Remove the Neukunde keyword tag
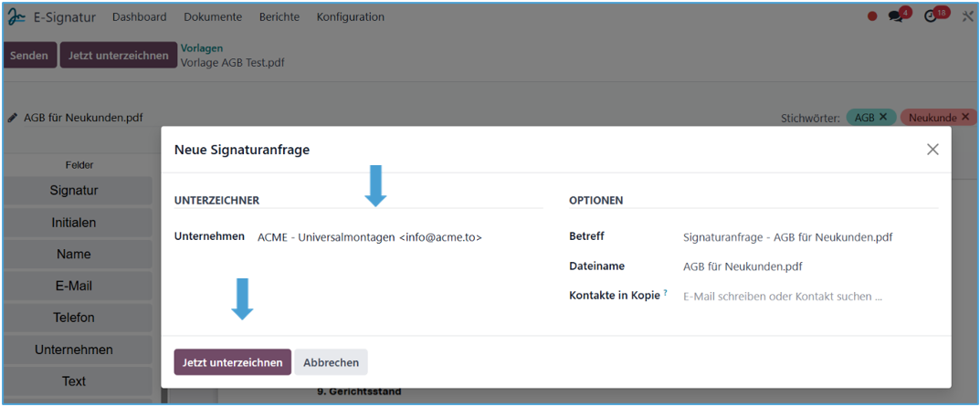The width and height of the screenshot is (980, 407). 964,118
